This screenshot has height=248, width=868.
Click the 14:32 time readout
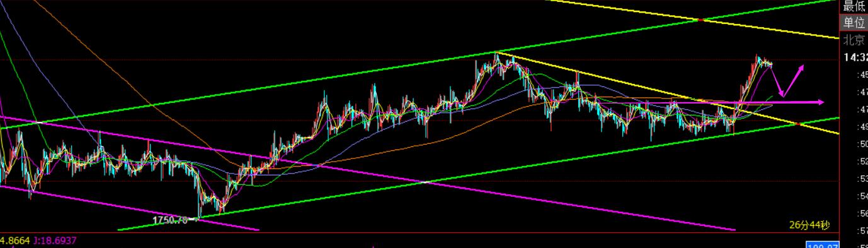[855, 57]
